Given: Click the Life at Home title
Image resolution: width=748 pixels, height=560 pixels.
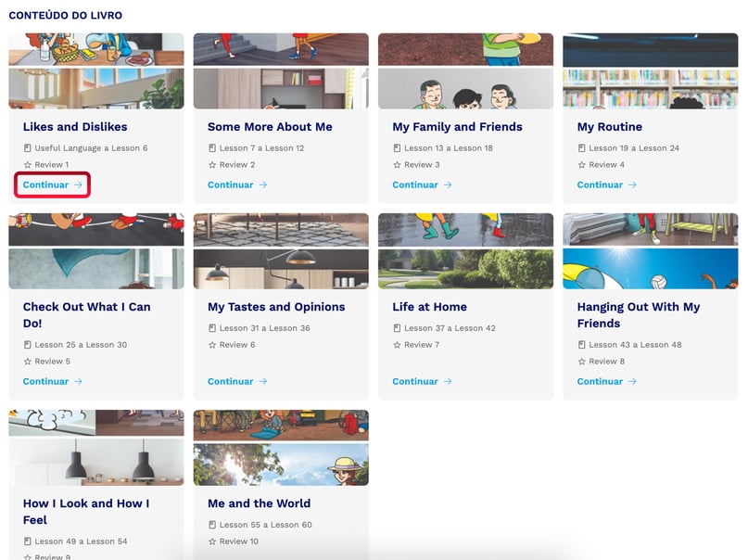Looking at the screenshot, I should [429, 307].
